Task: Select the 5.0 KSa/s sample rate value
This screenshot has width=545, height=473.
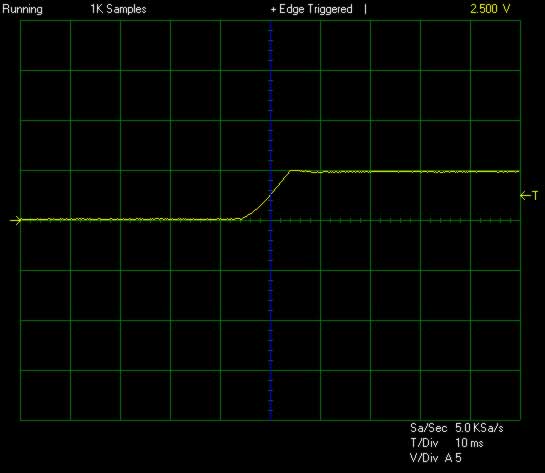Action: [x=479, y=428]
